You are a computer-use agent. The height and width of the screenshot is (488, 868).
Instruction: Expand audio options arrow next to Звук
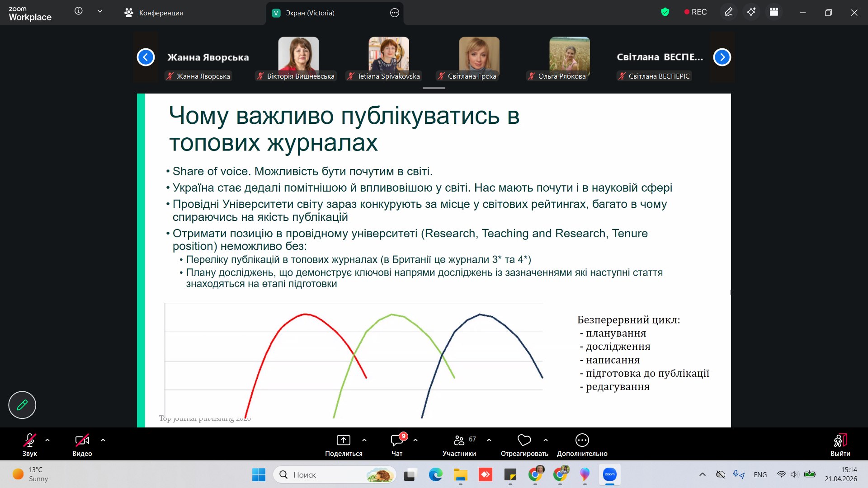[x=47, y=440]
